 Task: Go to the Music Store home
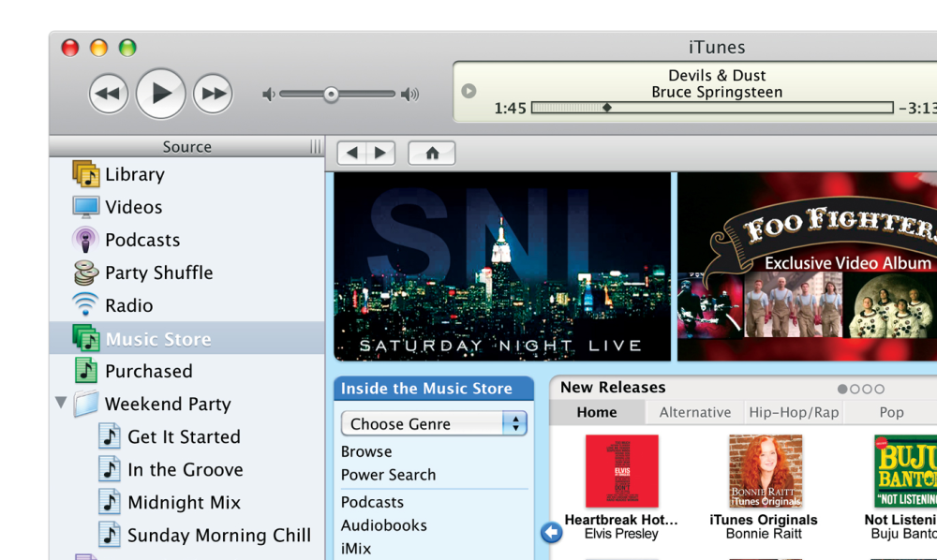point(432,154)
